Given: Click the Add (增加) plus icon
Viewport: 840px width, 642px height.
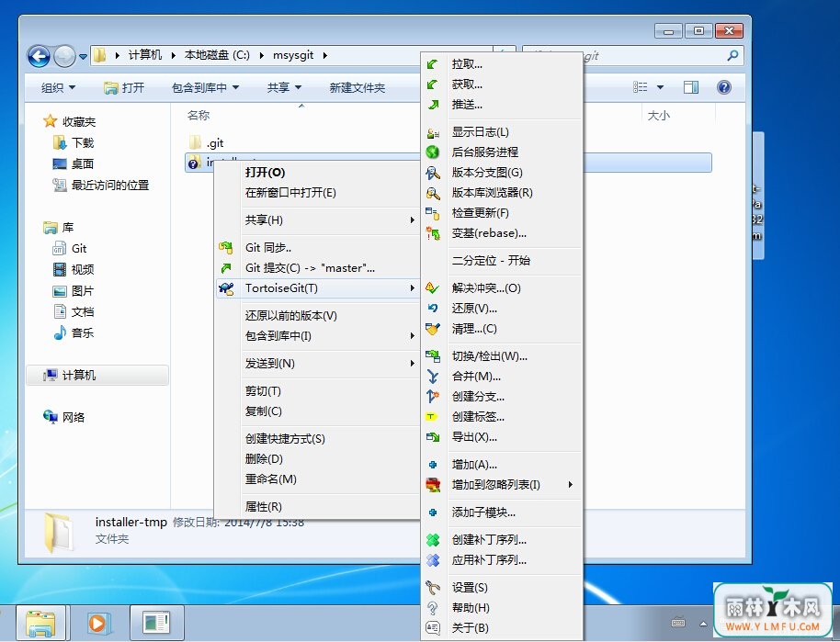Looking at the screenshot, I should (432, 465).
